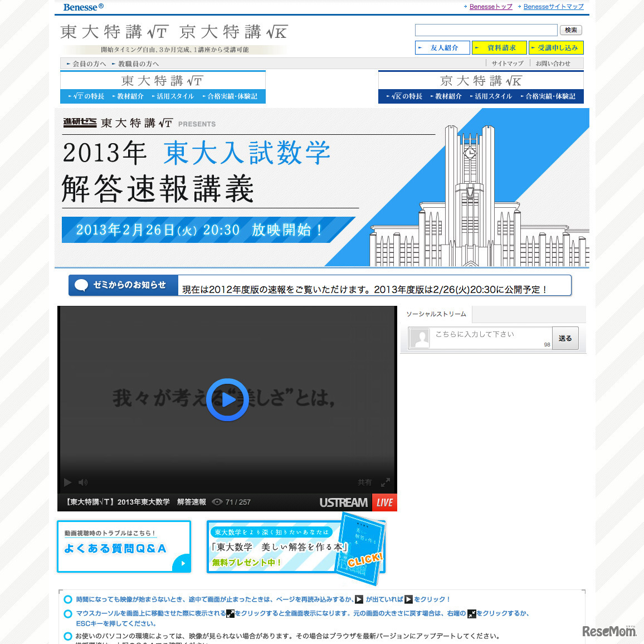Screen dimensions: 644x644
Task: Click the 検索 search button
Action: click(x=570, y=30)
